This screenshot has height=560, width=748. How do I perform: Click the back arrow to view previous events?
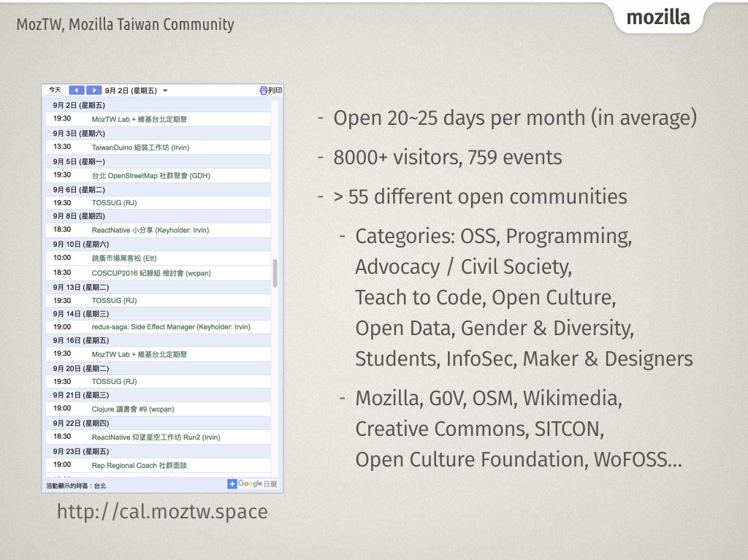(77, 90)
